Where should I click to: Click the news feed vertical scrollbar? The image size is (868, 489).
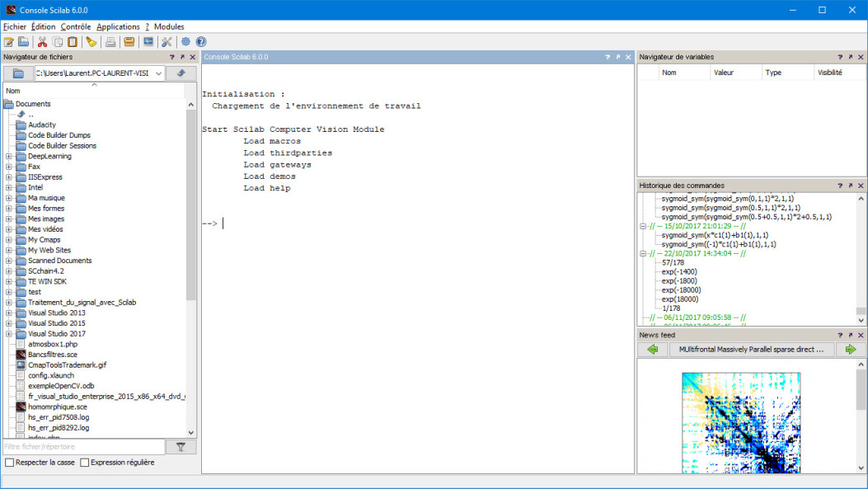pos(861,416)
